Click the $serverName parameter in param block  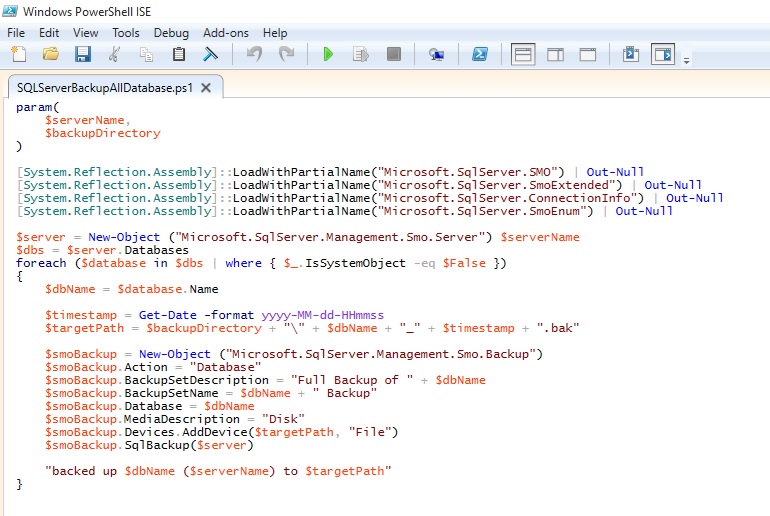(x=84, y=120)
